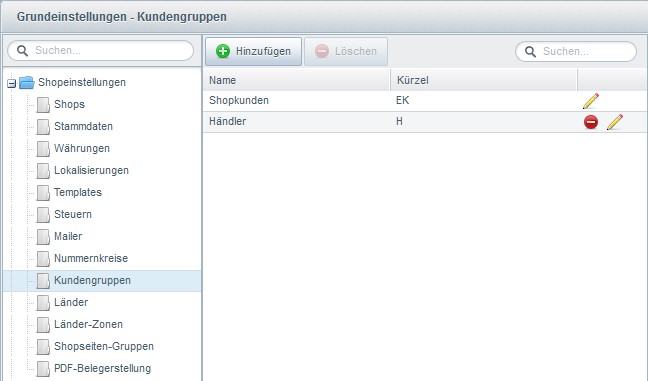The height and width of the screenshot is (381, 648).
Task: Focus the sidebar Suchen field
Action: (x=100, y=50)
